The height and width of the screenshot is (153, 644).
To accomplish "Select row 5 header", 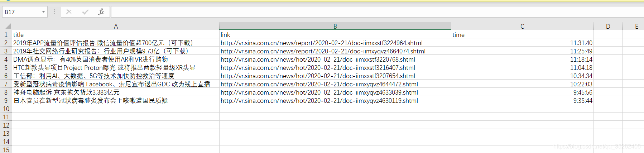I will click(x=6, y=68).
